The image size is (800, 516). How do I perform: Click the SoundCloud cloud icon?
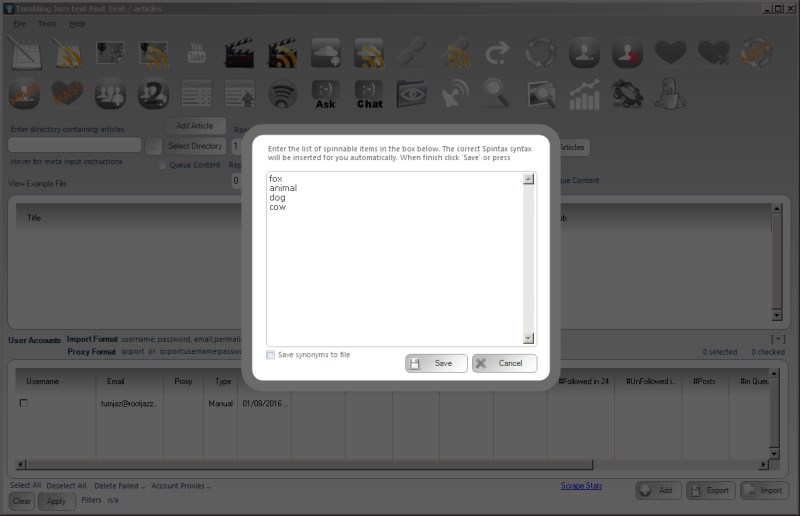[326, 53]
